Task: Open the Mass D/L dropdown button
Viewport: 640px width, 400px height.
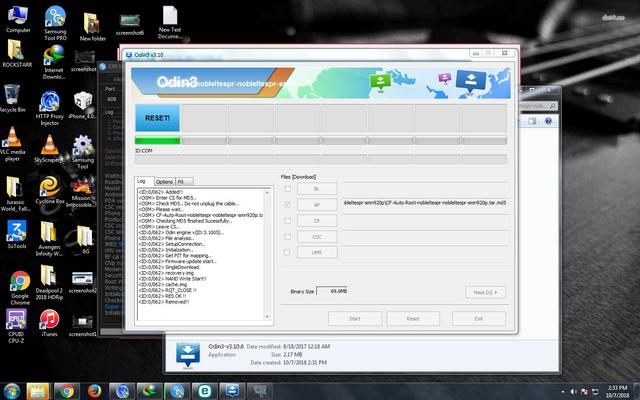Action: 485,292
